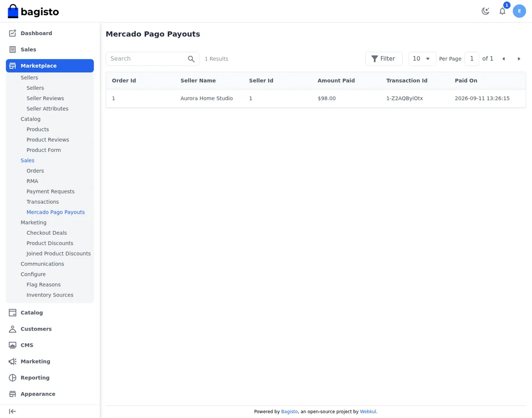Click the Marketplace store icon
Screen dimensions: 532x418
pyautogui.click(x=12, y=66)
